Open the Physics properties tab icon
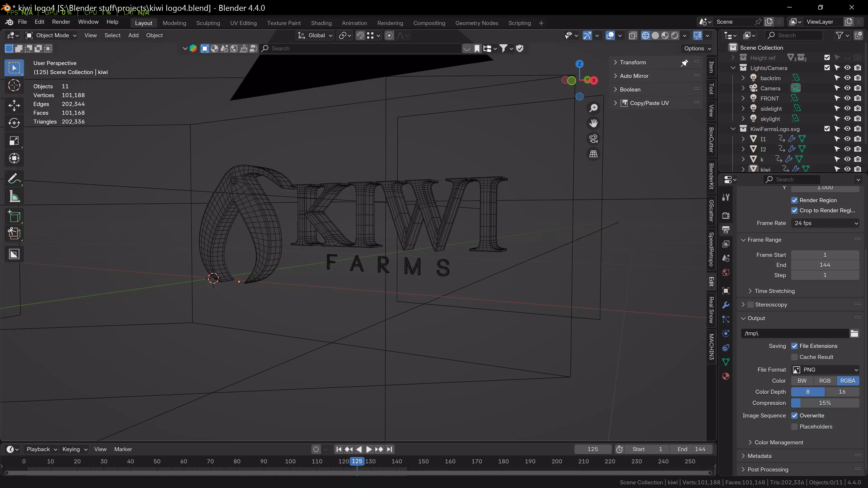Screen dimensions: 868x488 [726, 333]
